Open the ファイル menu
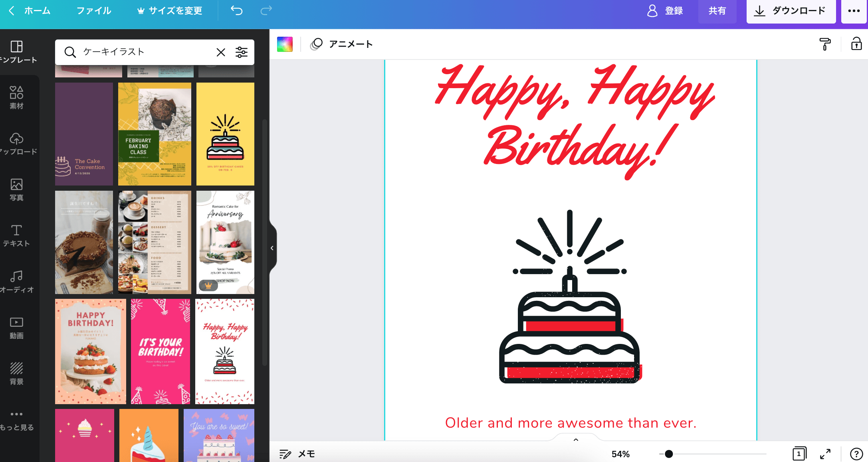Screen dimensions: 868x462 (x=93, y=11)
